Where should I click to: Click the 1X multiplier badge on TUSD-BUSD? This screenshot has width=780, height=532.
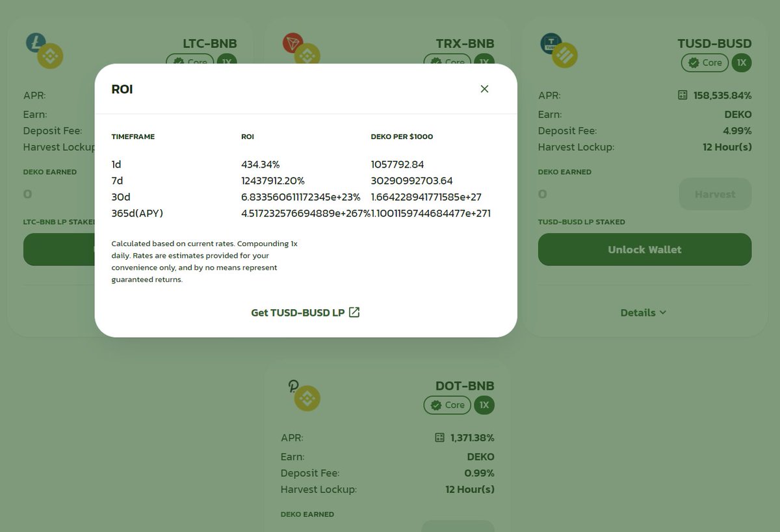coord(742,63)
